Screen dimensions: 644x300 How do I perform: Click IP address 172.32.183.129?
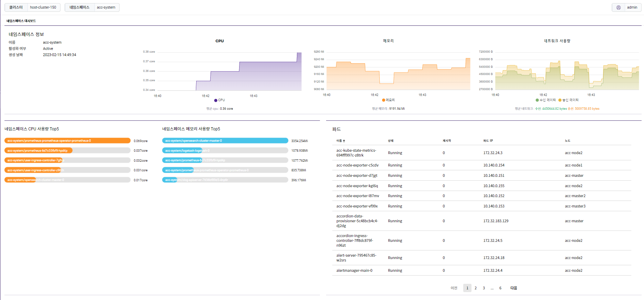[x=496, y=221]
